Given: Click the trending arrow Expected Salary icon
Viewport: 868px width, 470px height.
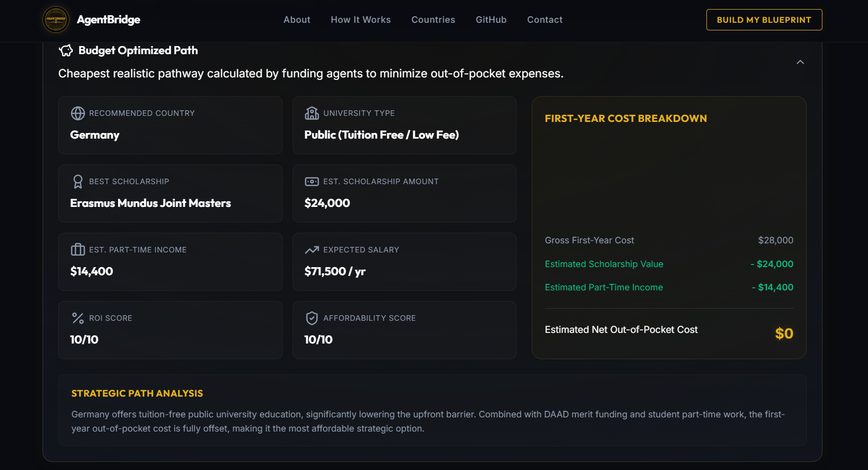Looking at the screenshot, I should click(x=312, y=250).
